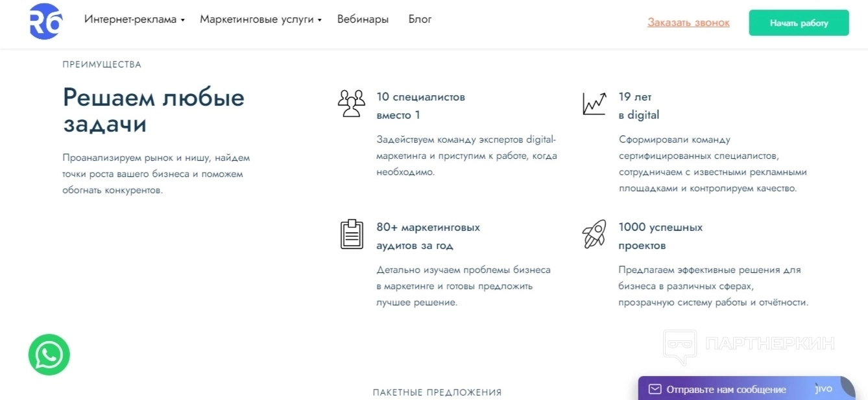This screenshot has height=400, width=868.
Task: Click paragraph starting 'Предлагаем эффективные решения'
Action: click(714, 287)
